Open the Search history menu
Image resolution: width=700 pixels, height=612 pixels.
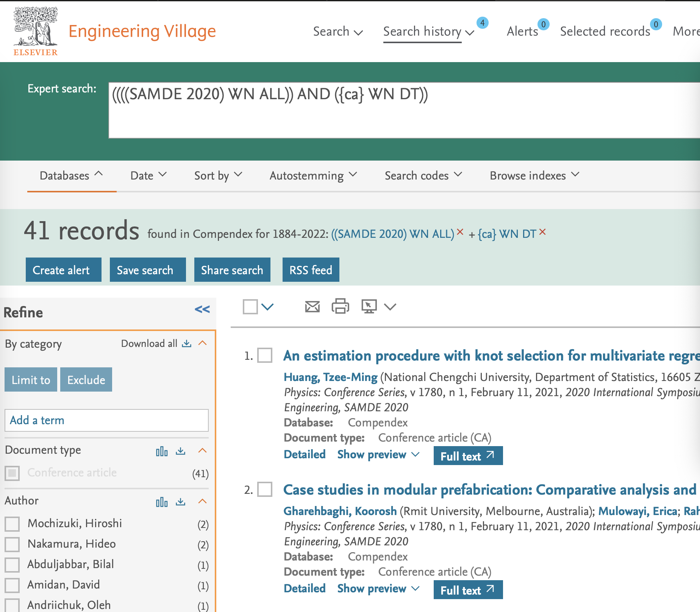point(429,31)
